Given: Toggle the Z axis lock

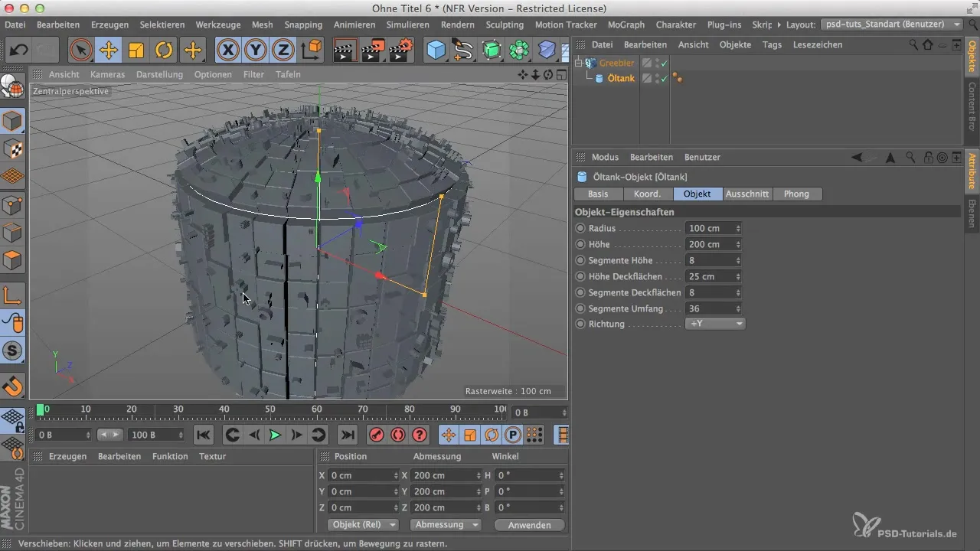Looking at the screenshot, I should tap(283, 51).
